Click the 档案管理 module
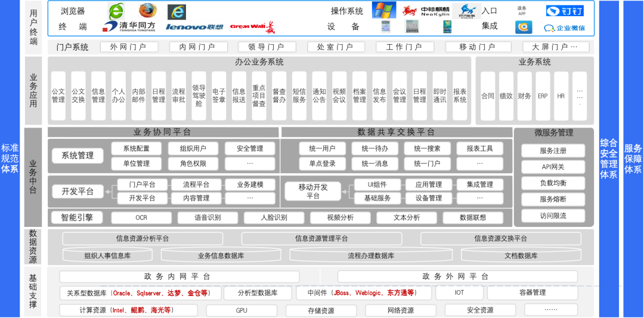The image size is (644, 318). click(x=360, y=96)
